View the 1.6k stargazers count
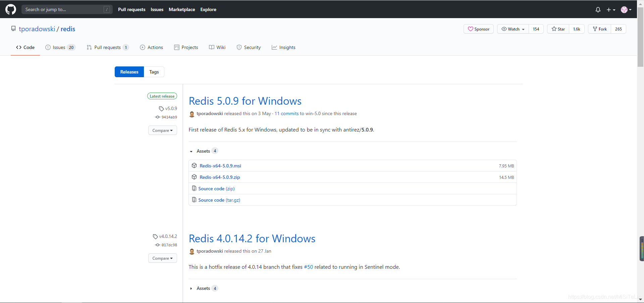644x303 pixels. click(577, 29)
